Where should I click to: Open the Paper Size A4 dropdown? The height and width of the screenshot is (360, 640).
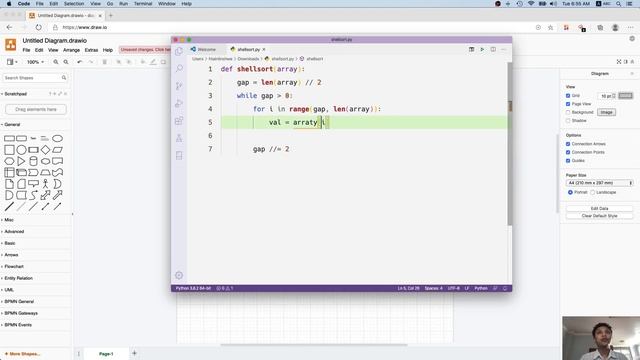click(x=599, y=183)
